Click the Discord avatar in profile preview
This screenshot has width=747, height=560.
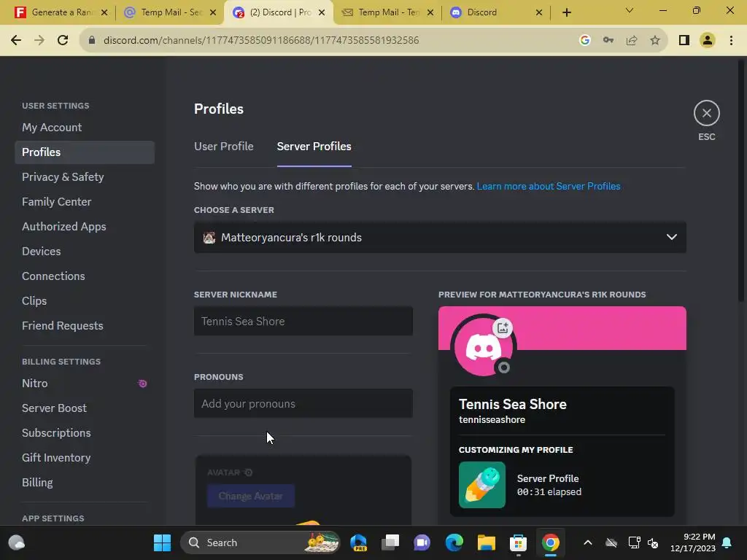pos(484,346)
